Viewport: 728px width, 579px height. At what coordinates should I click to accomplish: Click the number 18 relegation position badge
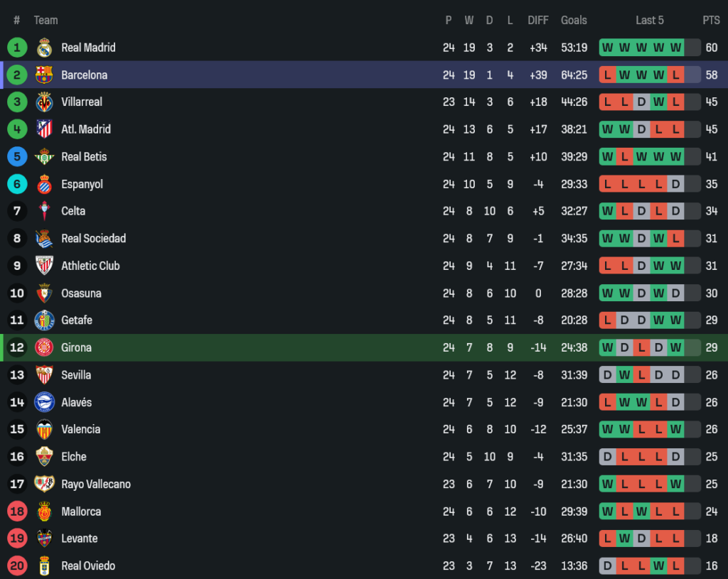click(17, 512)
